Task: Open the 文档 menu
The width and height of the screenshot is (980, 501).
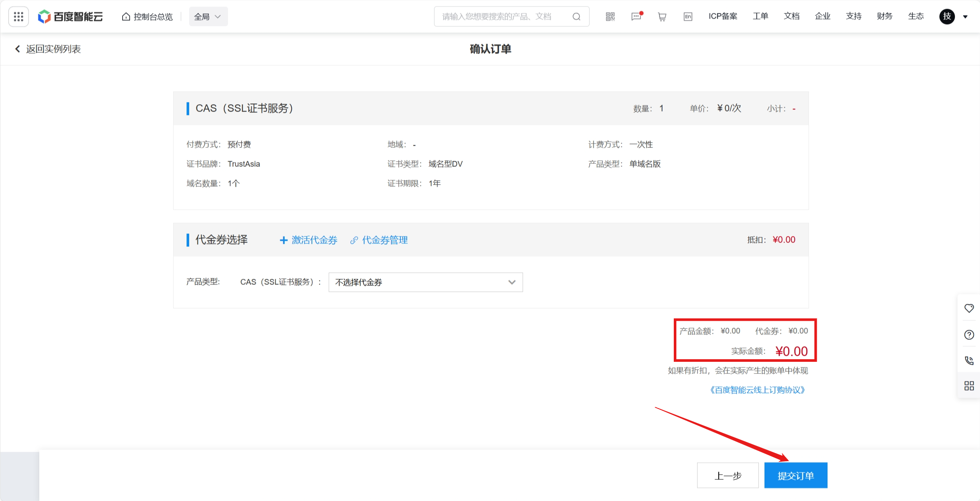Action: coord(791,16)
